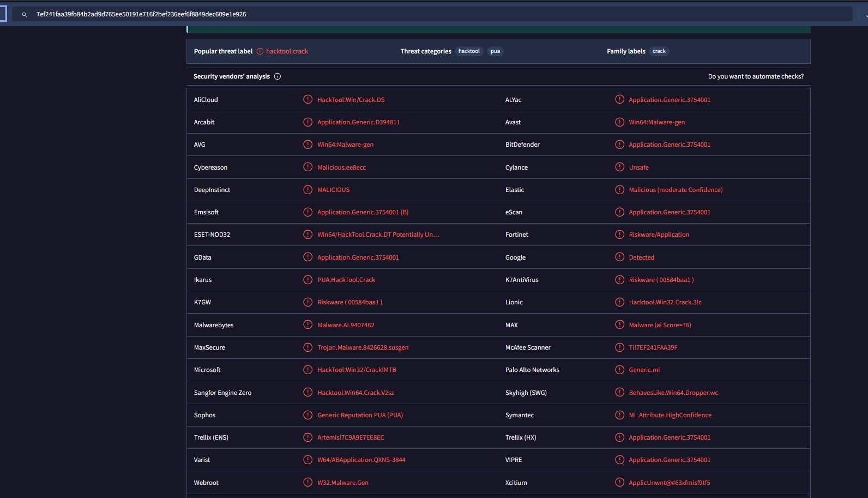Viewport: 868px width, 498px height.
Task: Click alert icon in Microsoft row
Action: click(308, 370)
